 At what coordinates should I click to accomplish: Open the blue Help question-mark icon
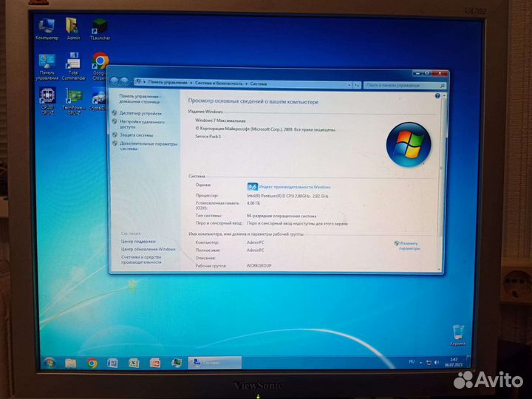click(x=437, y=96)
